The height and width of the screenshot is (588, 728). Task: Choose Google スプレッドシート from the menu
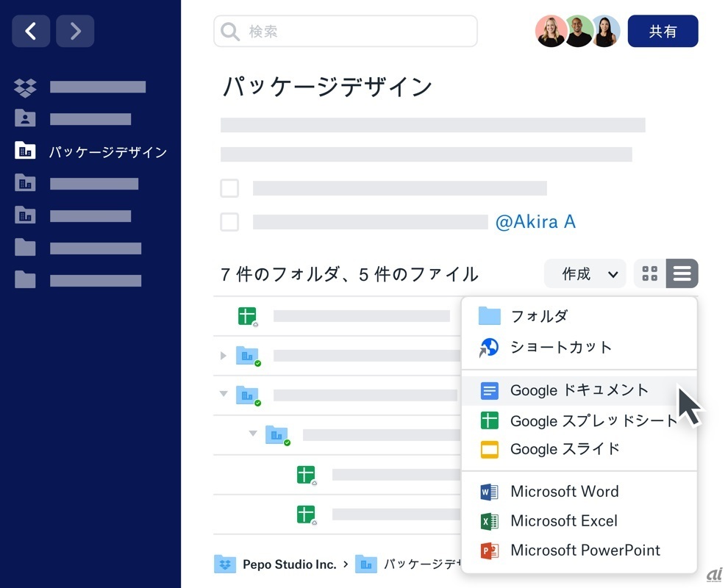pos(579,420)
